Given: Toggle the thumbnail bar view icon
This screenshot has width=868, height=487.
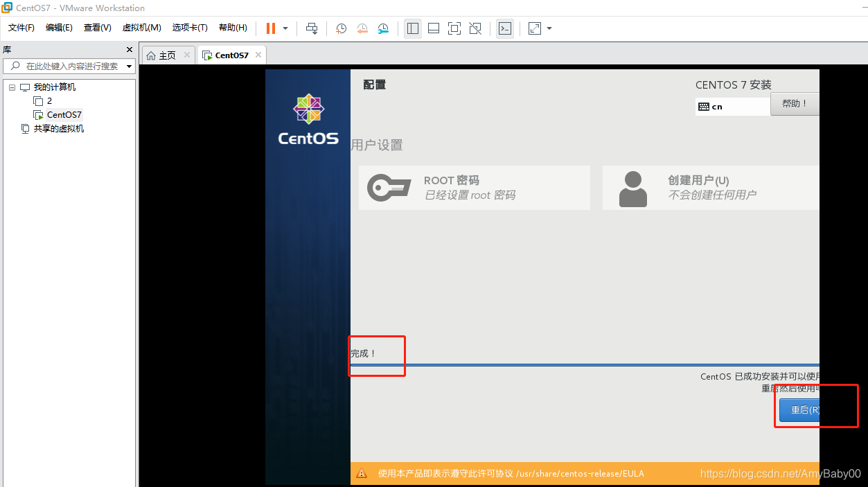Looking at the screenshot, I should (x=434, y=28).
